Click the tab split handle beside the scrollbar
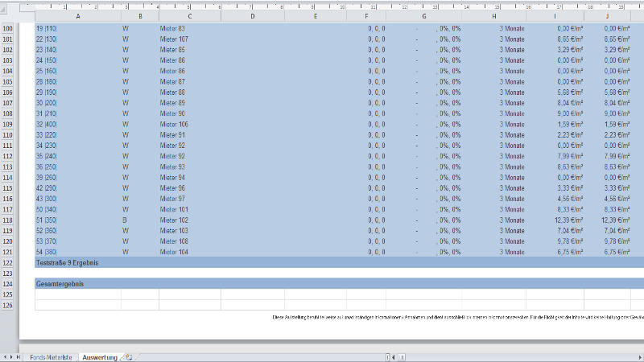 tap(388, 357)
